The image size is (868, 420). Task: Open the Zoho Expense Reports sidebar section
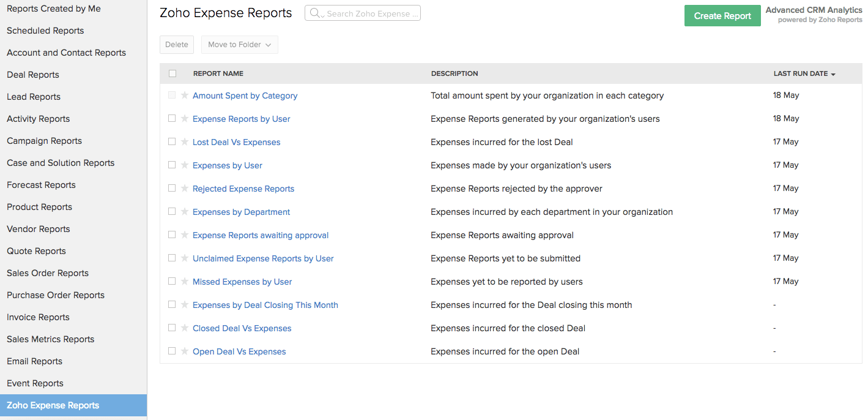click(53, 405)
